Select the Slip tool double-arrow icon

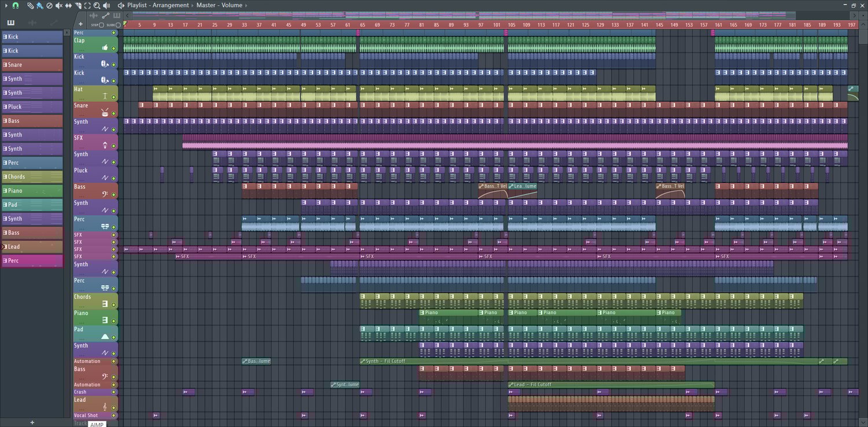coord(68,5)
